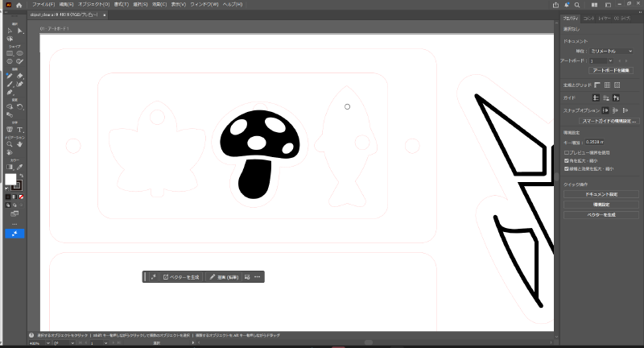Open the search magnifier in the top bar
The width and height of the screenshot is (644, 348).
(x=577, y=5)
